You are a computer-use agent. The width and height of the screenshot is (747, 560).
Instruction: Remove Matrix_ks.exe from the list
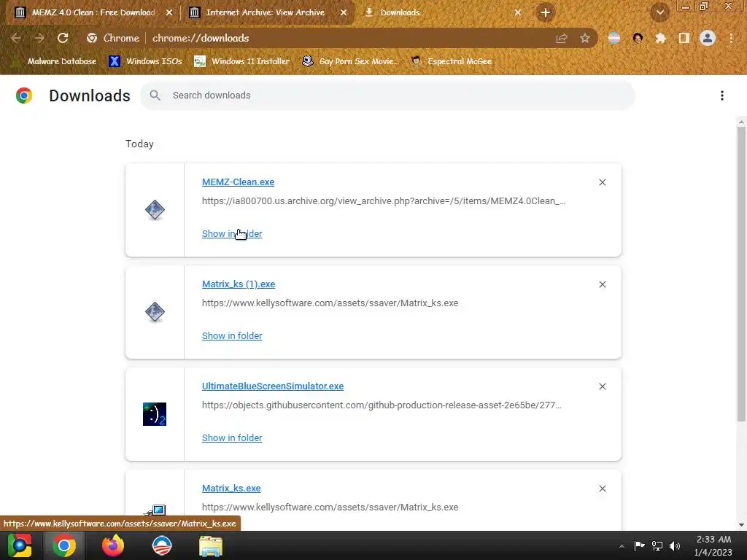pos(603,489)
